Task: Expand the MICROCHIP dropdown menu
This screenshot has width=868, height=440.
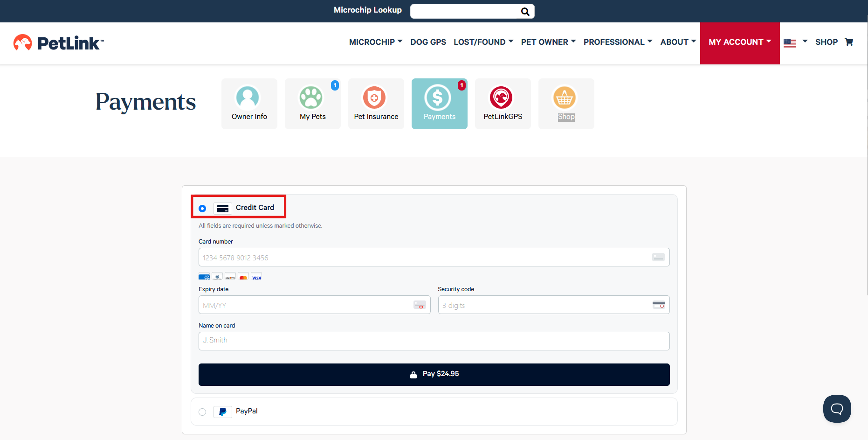Action: point(376,42)
